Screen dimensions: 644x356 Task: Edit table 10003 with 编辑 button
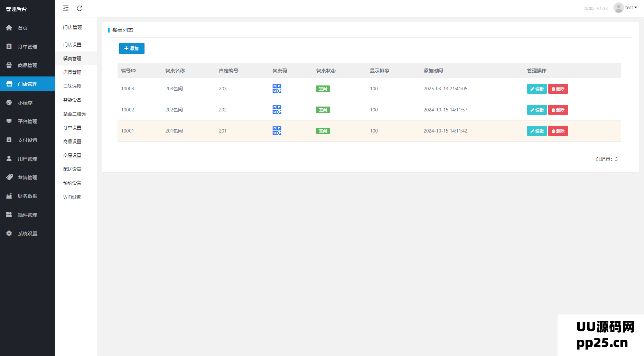point(537,89)
